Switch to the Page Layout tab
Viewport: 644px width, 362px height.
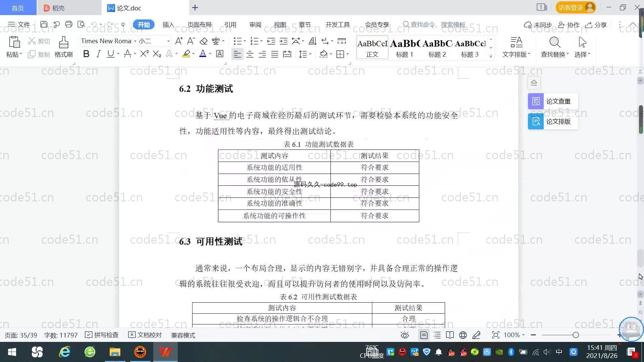point(199,24)
